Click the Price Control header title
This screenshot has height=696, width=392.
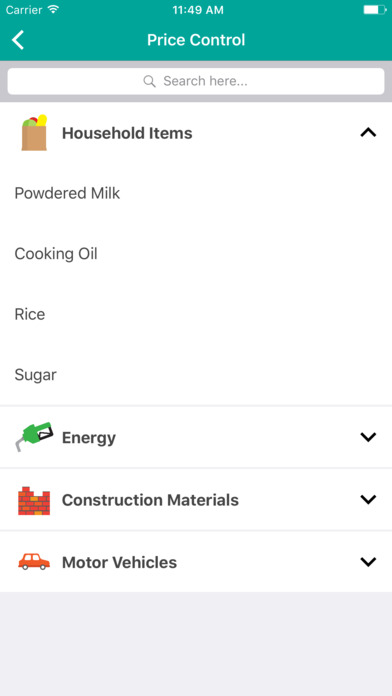(196, 40)
